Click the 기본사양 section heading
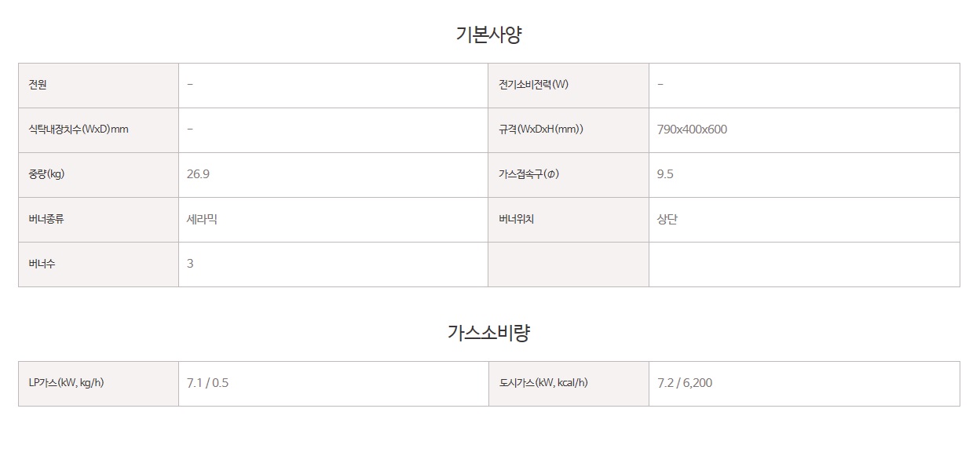The width and height of the screenshot is (980, 456). point(488,35)
